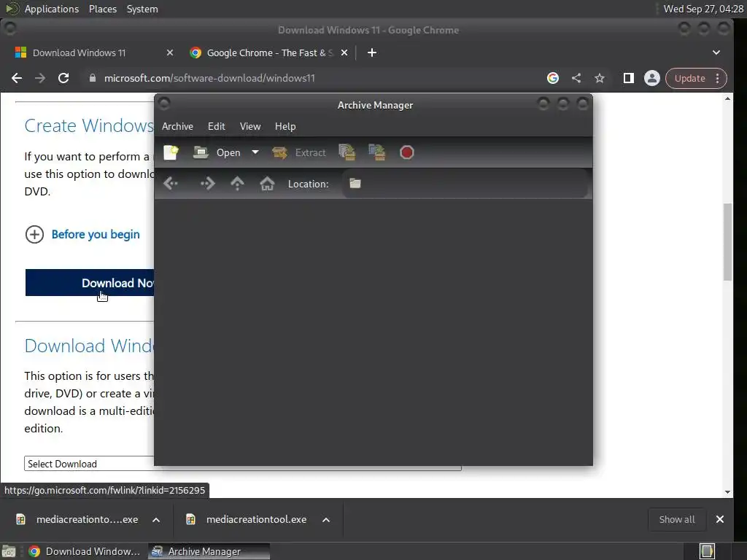Open the Archive menu
Image resolution: width=747 pixels, height=560 pixels.
pyautogui.click(x=177, y=126)
